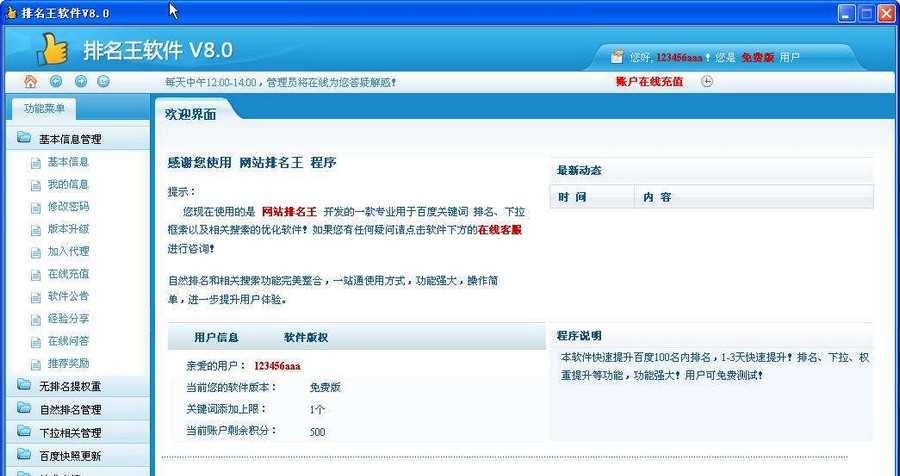Click the thumbs-up logo in the header
Viewport: 900px width, 476px height.
[52, 49]
